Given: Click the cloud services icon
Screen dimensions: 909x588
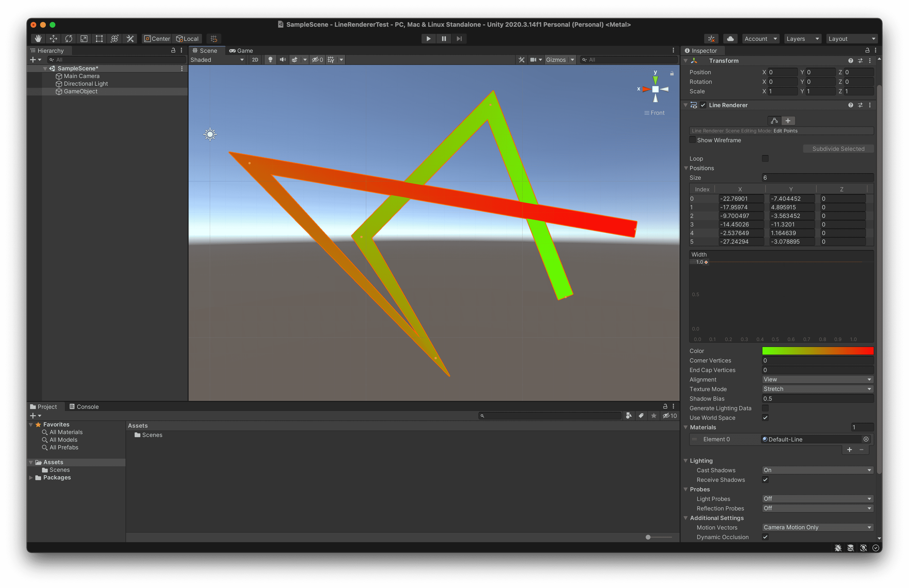Looking at the screenshot, I should tap(730, 39).
